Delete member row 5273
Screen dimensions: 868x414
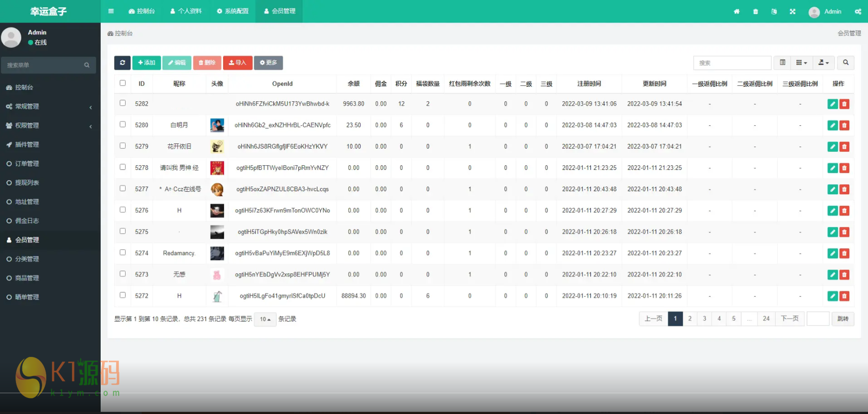click(844, 274)
